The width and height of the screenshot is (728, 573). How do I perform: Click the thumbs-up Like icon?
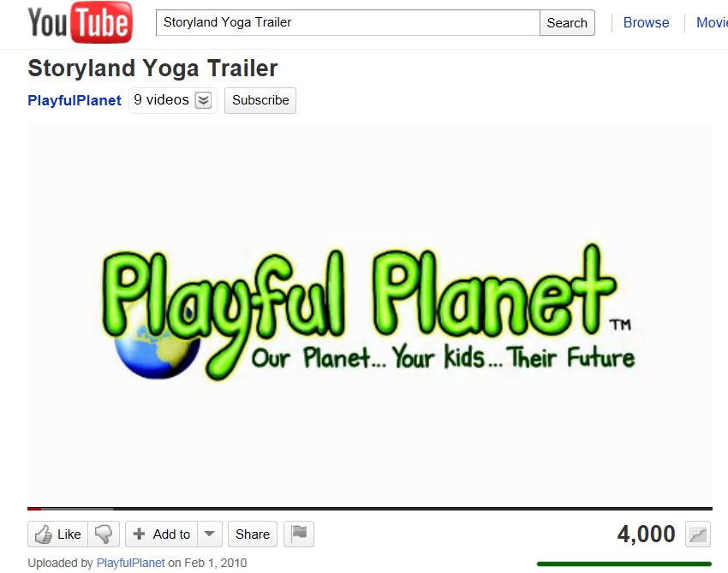point(44,534)
